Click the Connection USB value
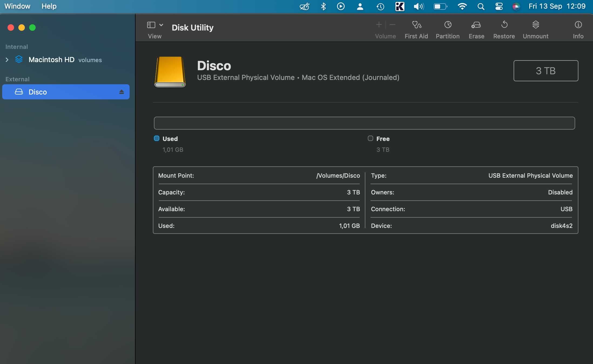 tap(567, 209)
